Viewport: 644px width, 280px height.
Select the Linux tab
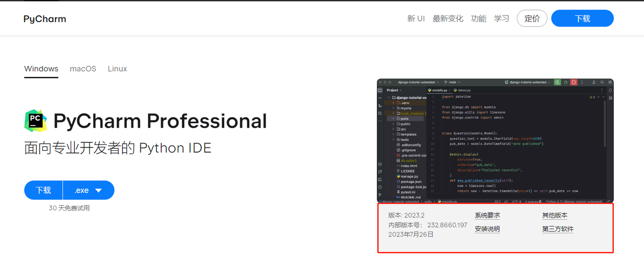[117, 69]
